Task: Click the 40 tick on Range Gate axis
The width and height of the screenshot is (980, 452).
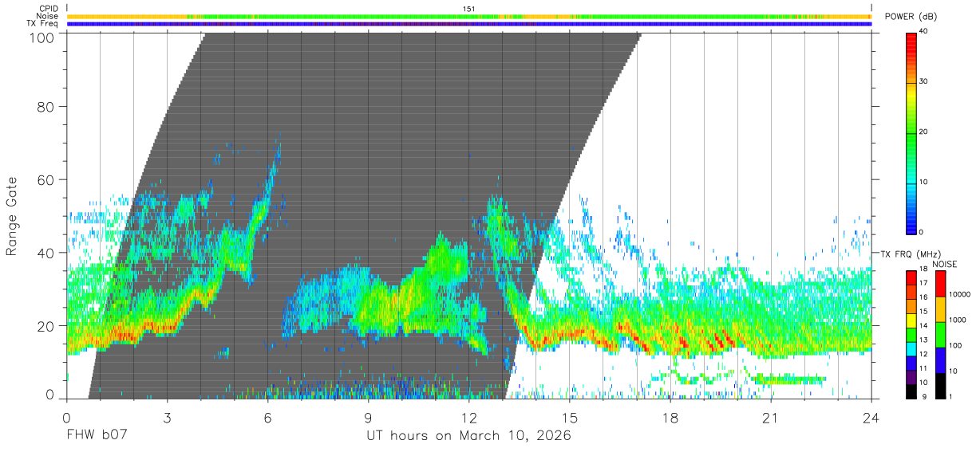Action: tap(47, 253)
